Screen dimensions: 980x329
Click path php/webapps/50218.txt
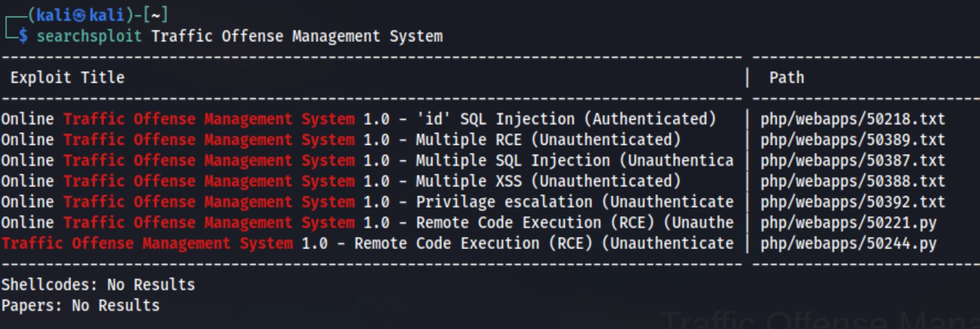pyautogui.click(x=852, y=119)
